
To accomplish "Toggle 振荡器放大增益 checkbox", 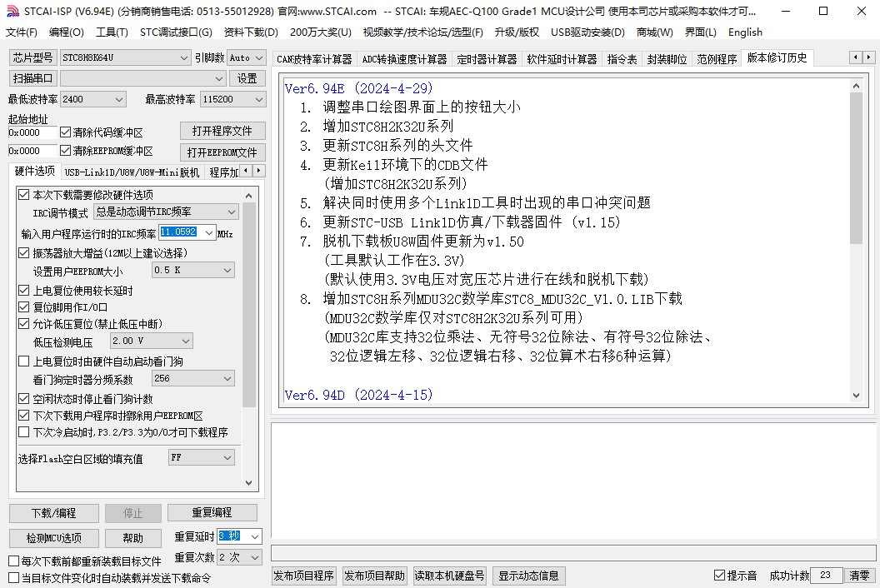I will pos(24,253).
